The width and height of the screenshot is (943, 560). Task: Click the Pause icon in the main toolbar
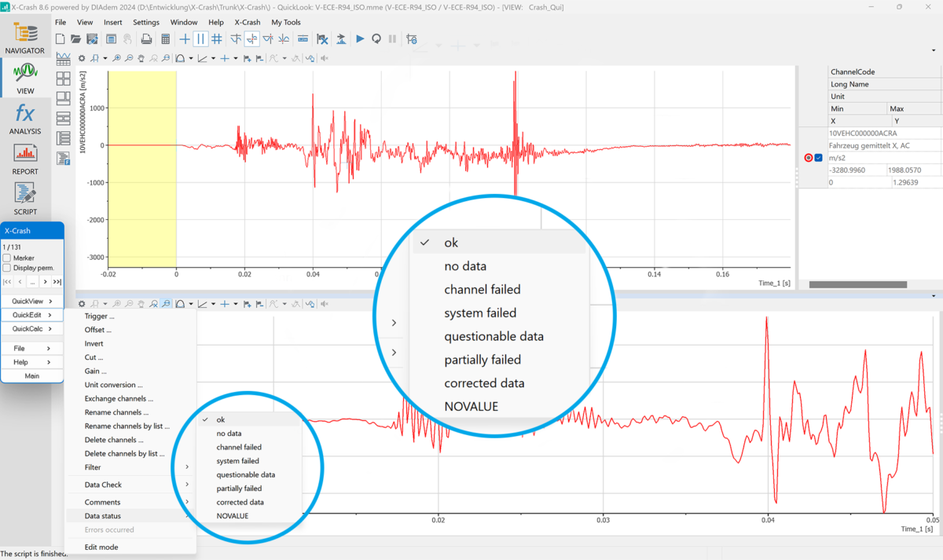(392, 38)
